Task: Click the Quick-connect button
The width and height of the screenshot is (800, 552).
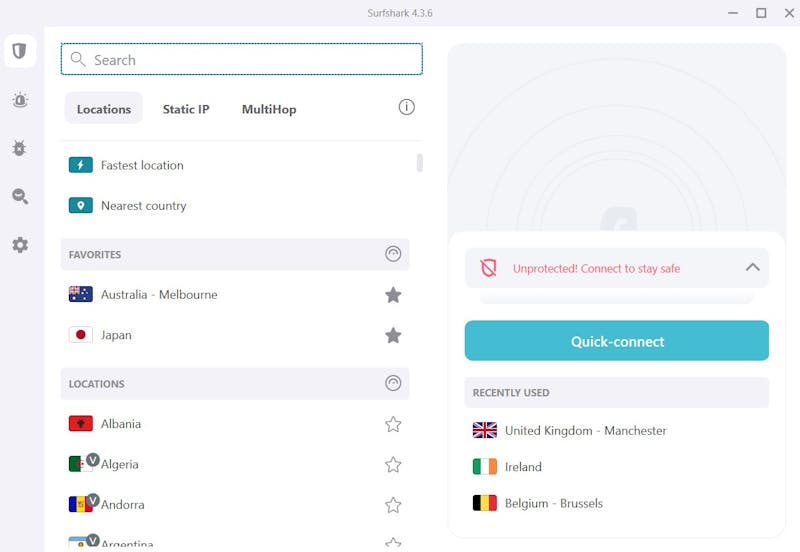Action: coord(616,341)
